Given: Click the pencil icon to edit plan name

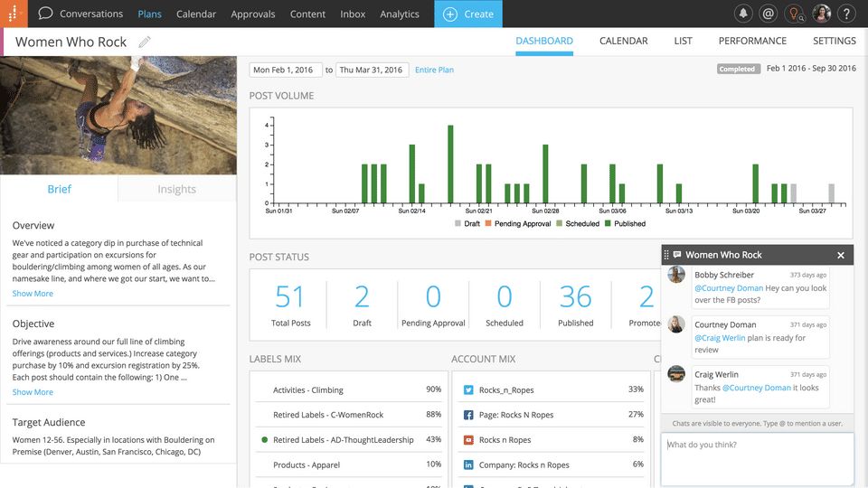Looking at the screenshot, I should 145,42.
